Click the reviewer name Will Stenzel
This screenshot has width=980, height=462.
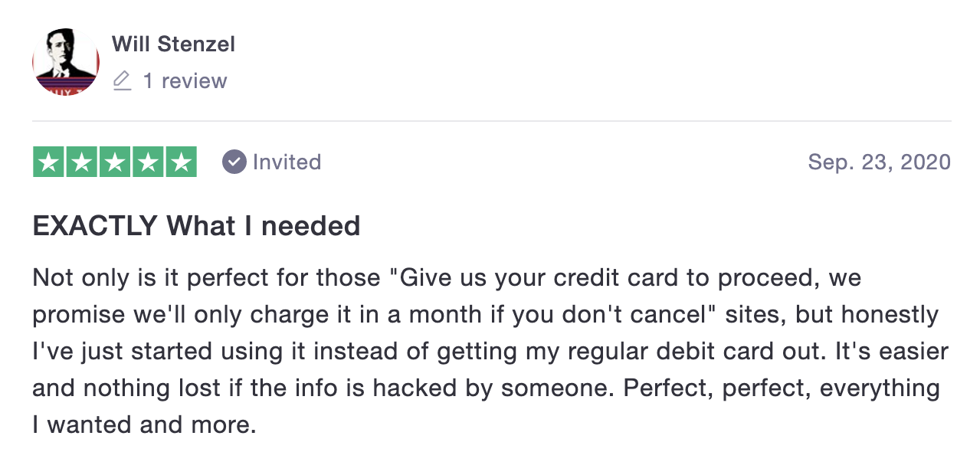tap(173, 44)
